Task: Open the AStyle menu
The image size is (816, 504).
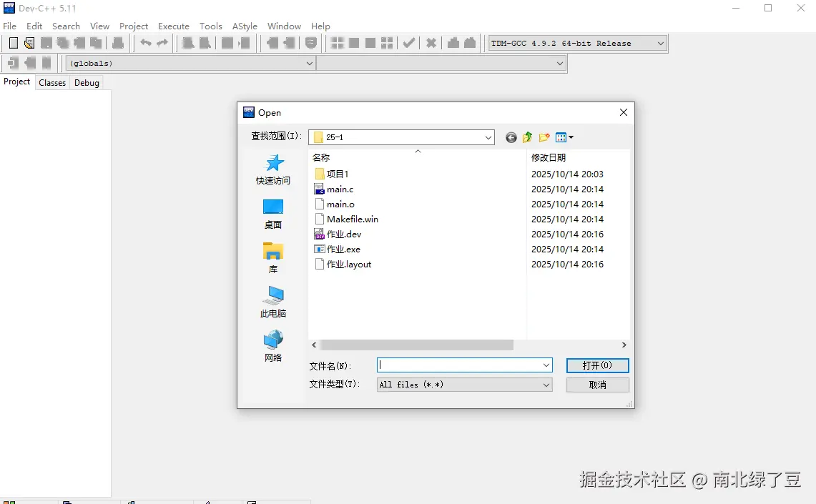Action: tap(245, 26)
